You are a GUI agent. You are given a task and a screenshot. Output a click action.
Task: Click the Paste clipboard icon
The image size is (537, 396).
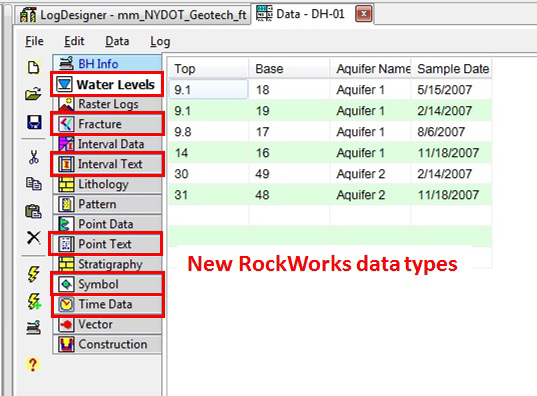click(34, 211)
